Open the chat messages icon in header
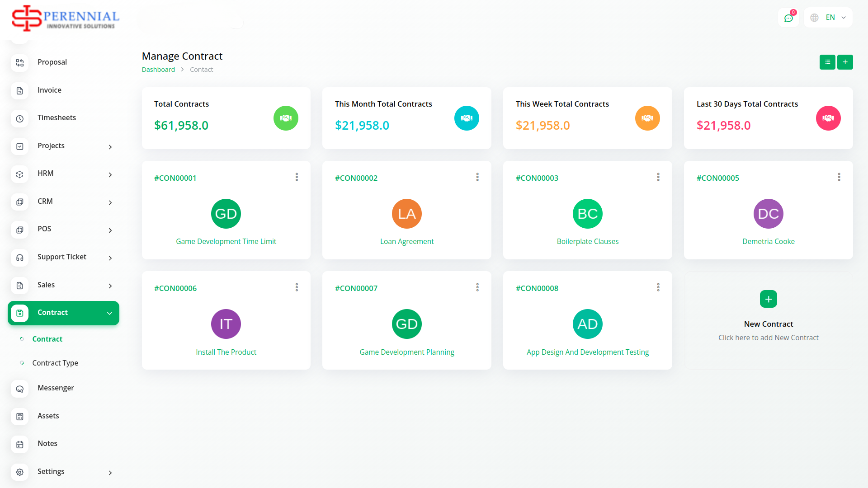This screenshot has height=488, width=868. [x=788, y=18]
